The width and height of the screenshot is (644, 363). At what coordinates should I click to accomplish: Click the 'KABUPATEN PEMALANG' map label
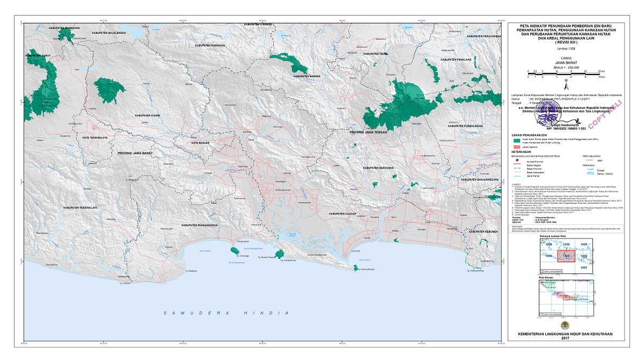pos(456,60)
